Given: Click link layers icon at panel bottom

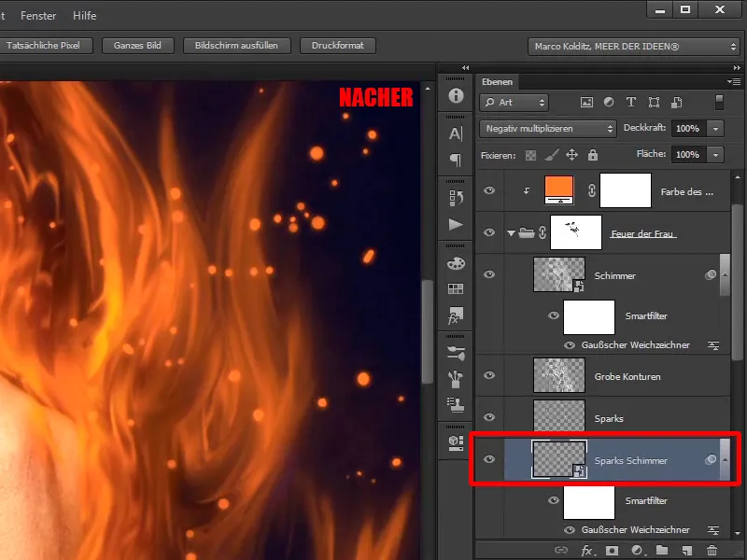Looking at the screenshot, I should point(561,550).
